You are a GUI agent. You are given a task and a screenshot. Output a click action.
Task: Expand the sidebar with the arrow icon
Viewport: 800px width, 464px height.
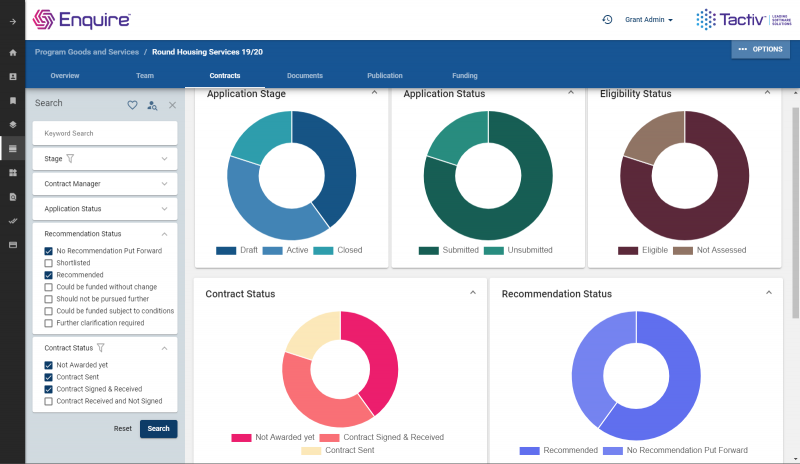(13, 21)
